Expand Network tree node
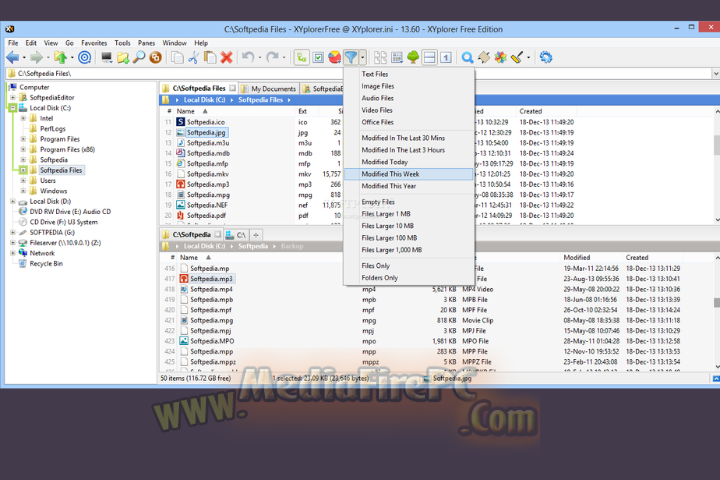720x480 pixels. [13, 253]
